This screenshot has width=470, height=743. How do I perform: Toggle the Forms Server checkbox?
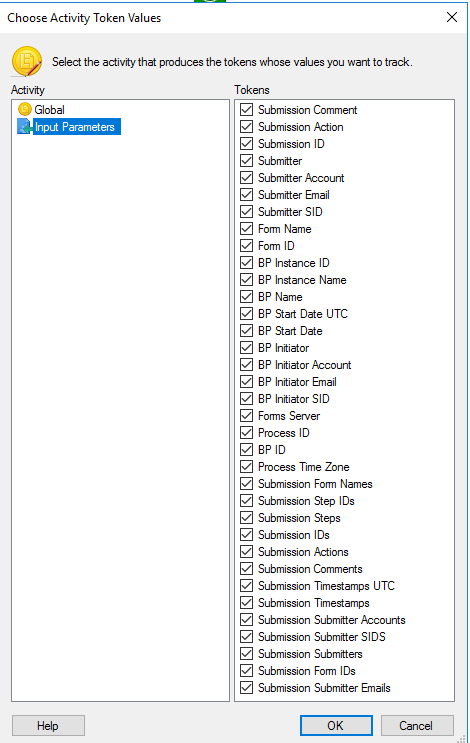pyautogui.click(x=246, y=416)
